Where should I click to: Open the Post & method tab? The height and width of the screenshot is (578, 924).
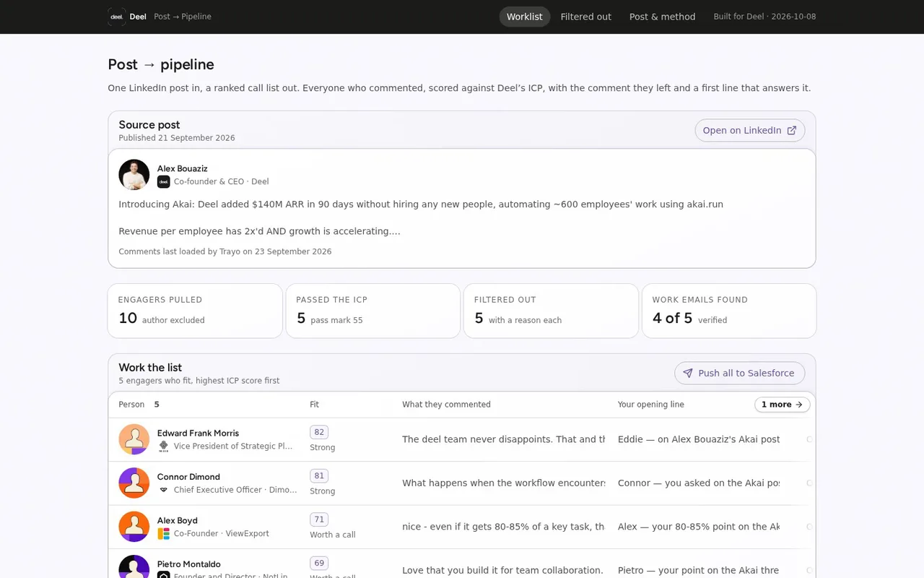click(663, 17)
